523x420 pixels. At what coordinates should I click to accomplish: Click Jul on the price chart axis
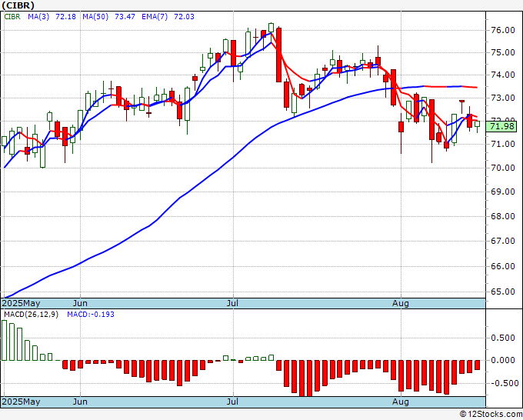point(232,303)
